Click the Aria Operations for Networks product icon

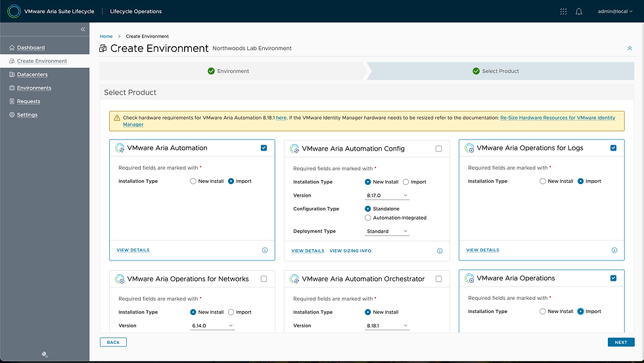point(120,279)
